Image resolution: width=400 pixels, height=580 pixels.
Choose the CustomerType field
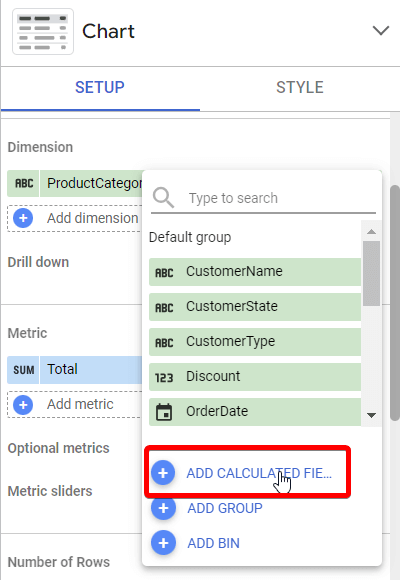tap(255, 342)
